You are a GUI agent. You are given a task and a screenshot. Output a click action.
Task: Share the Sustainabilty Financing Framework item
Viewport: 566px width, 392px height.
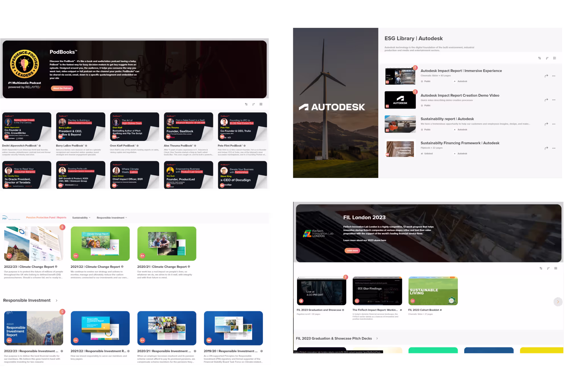pos(546,148)
